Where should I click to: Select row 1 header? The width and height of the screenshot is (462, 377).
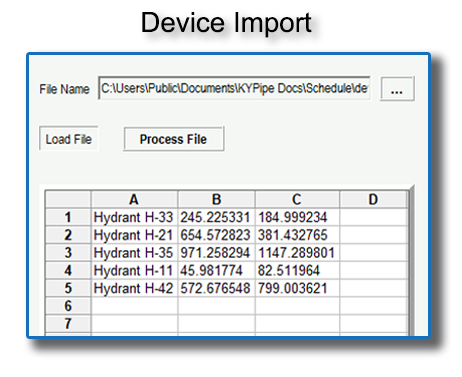tap(68, 217)
